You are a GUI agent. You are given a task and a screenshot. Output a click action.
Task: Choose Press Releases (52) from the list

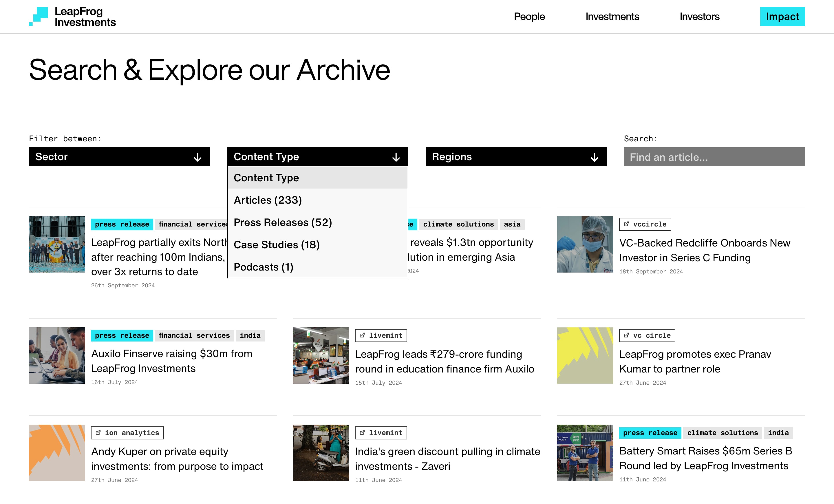[x=283, y=222]
